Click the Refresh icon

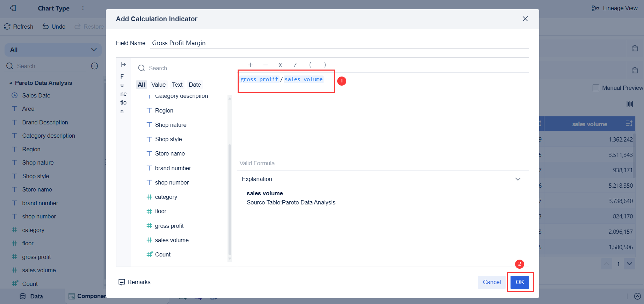click(7, 27)
